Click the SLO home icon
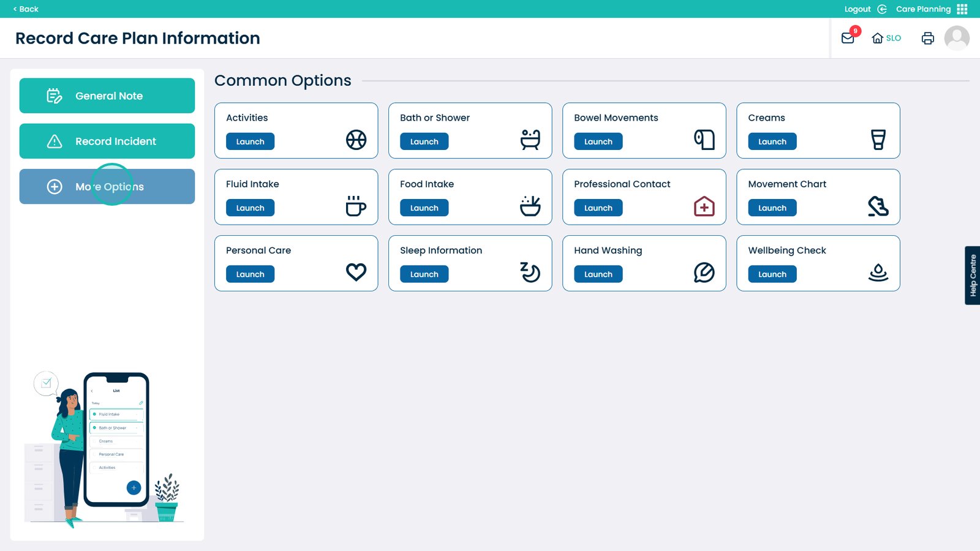Image resolution: width=980 pixels, height=551 pixels. [x=878, y=38]
